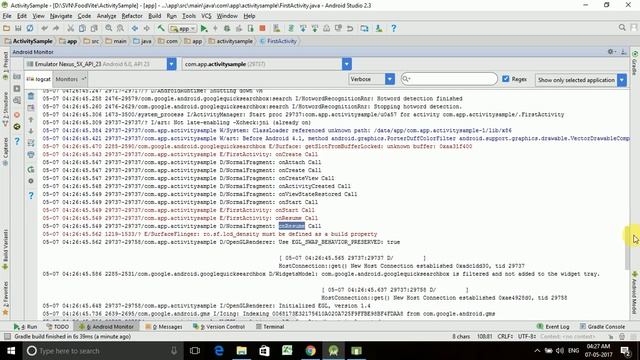Click the screen record icon in Android Monitor
This screenshot has height=360, width=640.
(x=17, y=89)
